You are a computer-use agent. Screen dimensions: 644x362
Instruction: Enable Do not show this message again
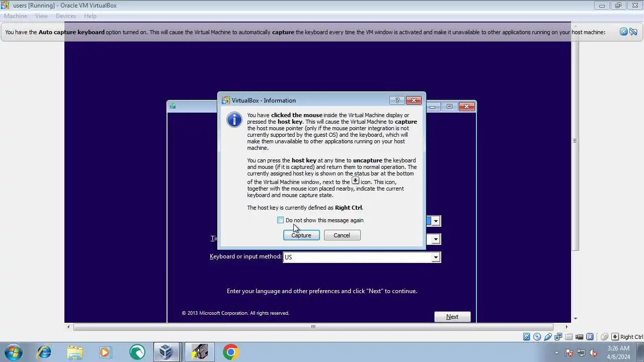[280, 220]
